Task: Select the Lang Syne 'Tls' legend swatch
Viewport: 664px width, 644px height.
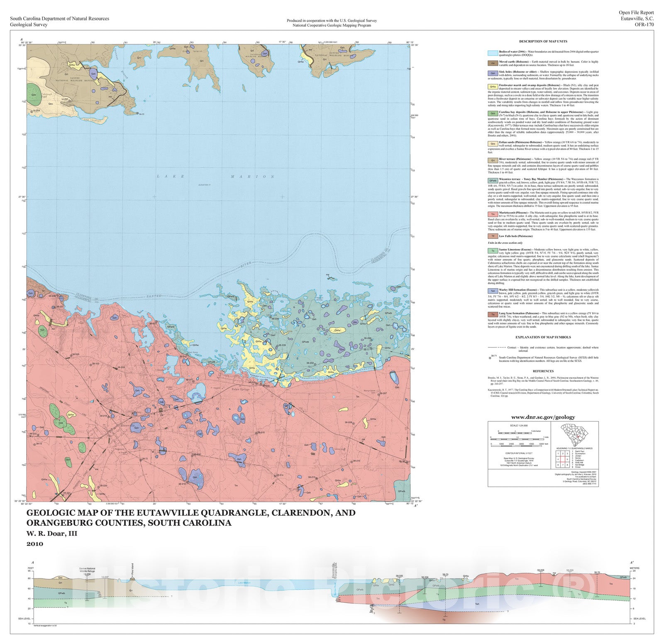Action: 493,315
